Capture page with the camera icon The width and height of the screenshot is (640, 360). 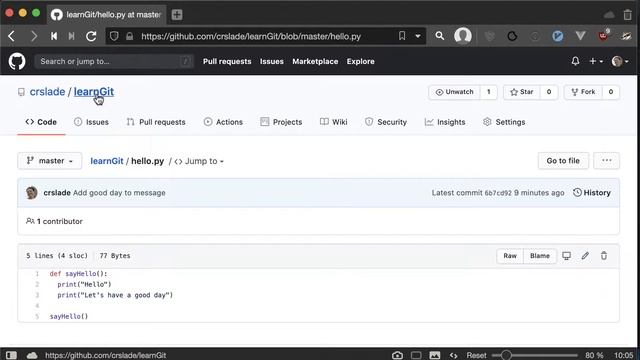(x=397, y=355)
